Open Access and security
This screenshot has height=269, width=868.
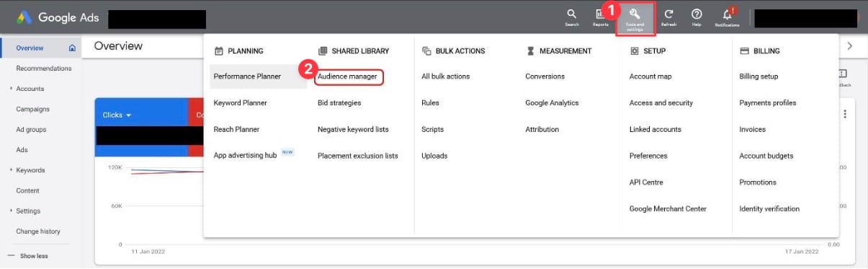click(661, 103)
